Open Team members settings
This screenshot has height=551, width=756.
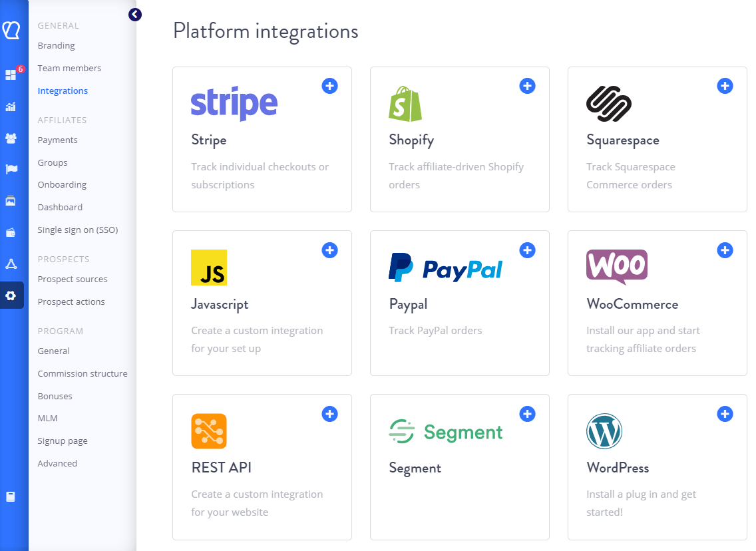(x=69, y=69)
